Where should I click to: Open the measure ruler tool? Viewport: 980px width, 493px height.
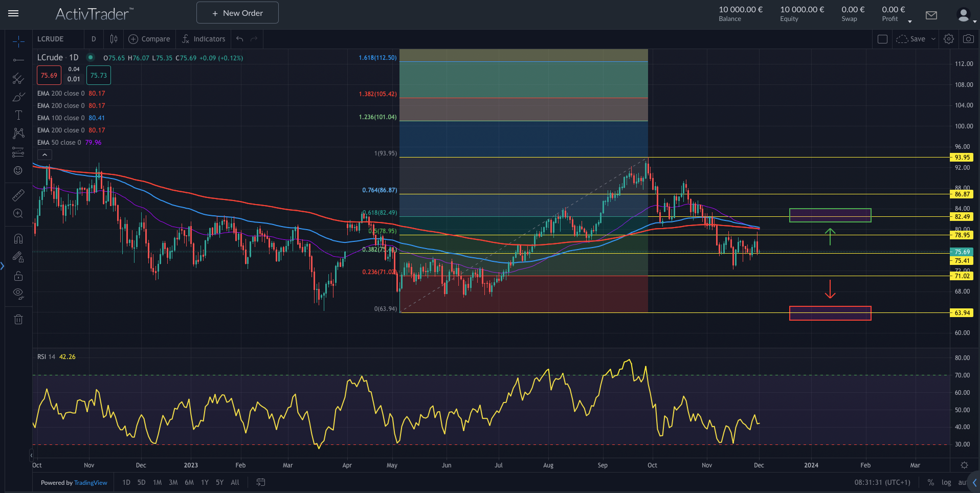[x=18, y=195]
